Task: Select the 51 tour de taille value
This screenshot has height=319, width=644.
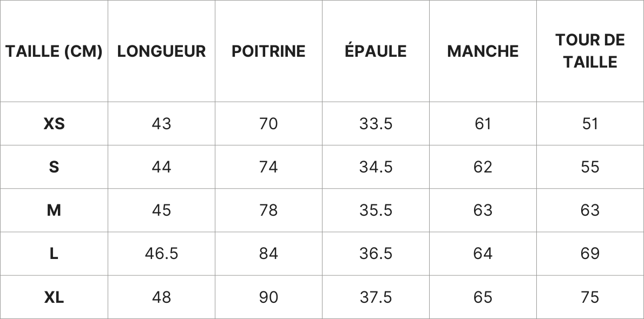Action: [x=590, y=124]
